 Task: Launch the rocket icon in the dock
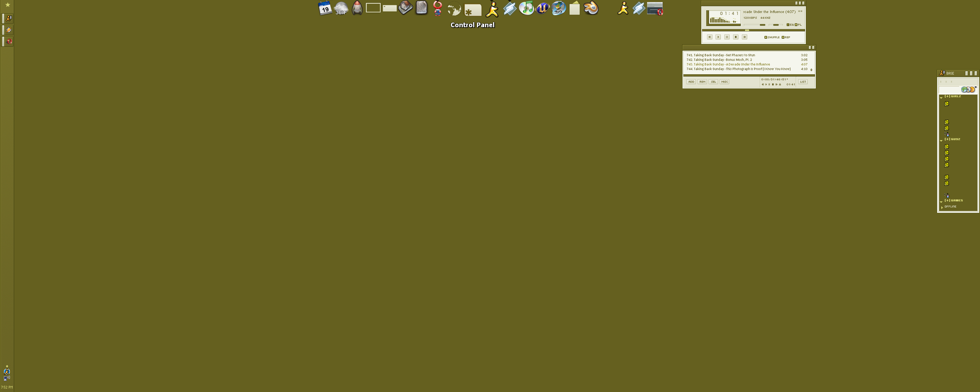click(357, 8)
